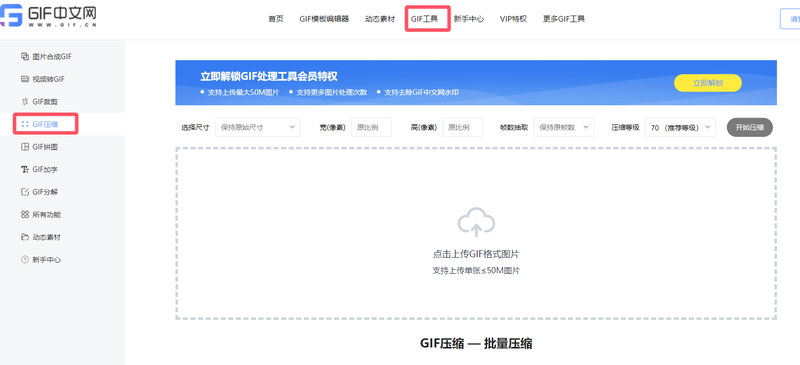Click the GIF裁剪 crop icon
Screen dimensions: 800x365
click(24, 102)
